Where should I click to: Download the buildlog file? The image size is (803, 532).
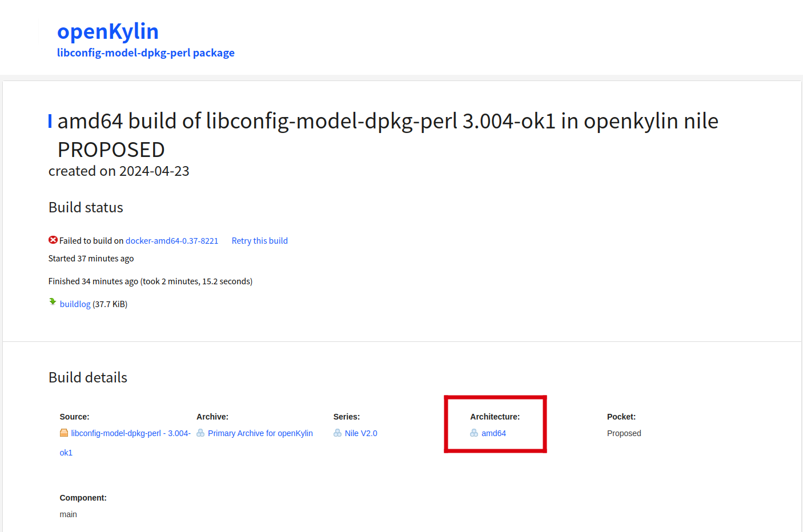coord(75,304)
